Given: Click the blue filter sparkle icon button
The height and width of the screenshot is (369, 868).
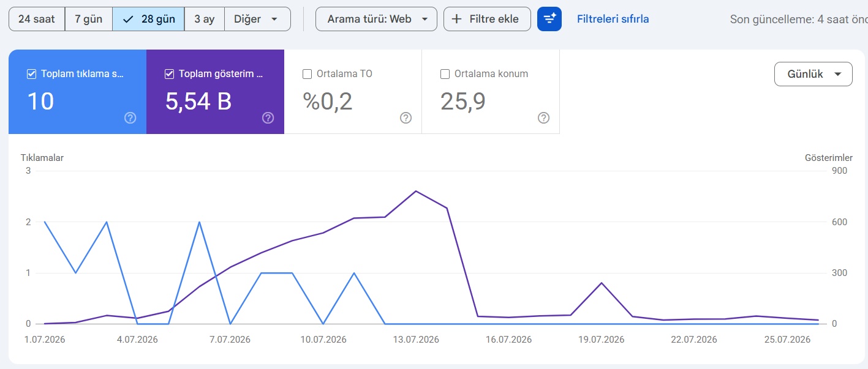Looking at the screenshot, I should tap(549, 19).
